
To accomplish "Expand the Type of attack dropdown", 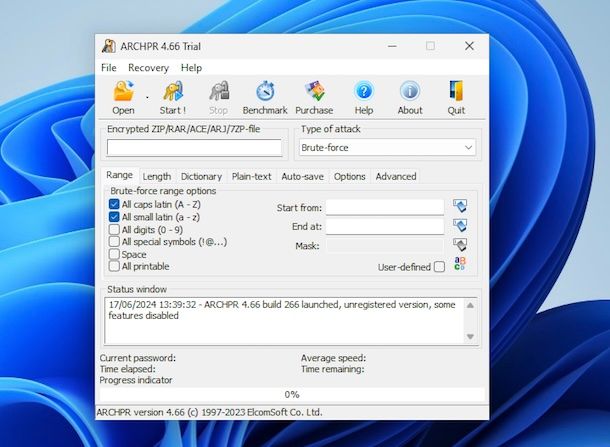I will (x=468, y=148).
